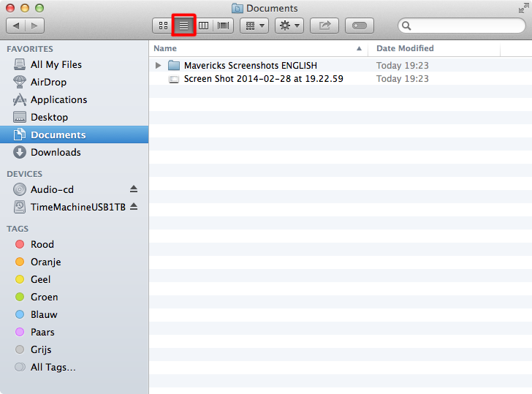Sort by the Date Modified column header
The height and width of the screenshot is (394, 532).
[x=434, y=48]
